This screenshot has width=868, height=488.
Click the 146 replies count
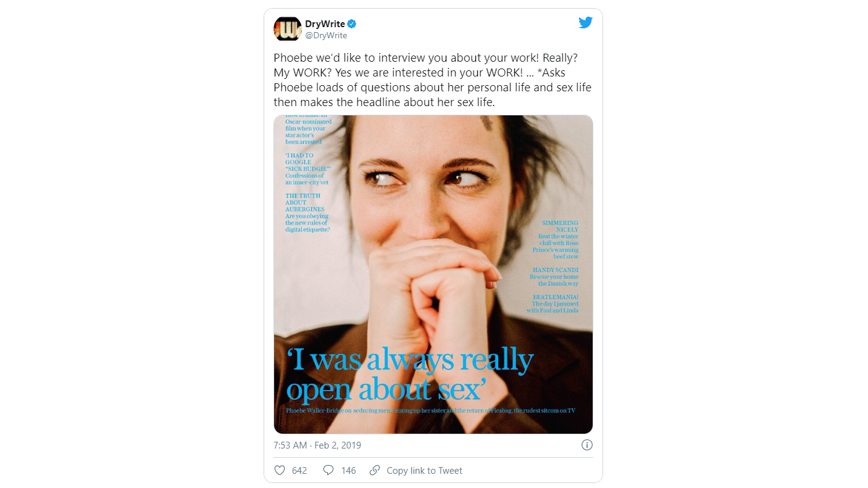348,470
